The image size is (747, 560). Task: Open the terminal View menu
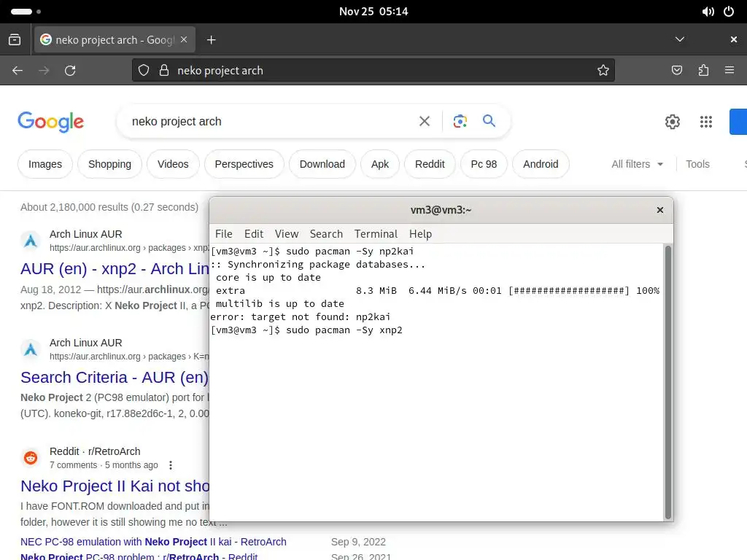(286, 234)
